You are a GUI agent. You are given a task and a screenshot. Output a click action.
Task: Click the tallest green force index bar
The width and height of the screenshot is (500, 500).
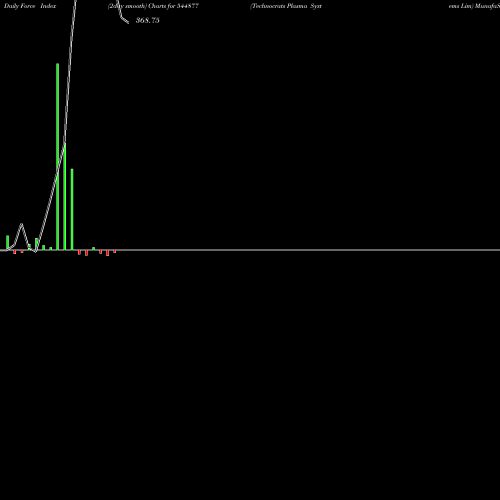click(58, 157)
